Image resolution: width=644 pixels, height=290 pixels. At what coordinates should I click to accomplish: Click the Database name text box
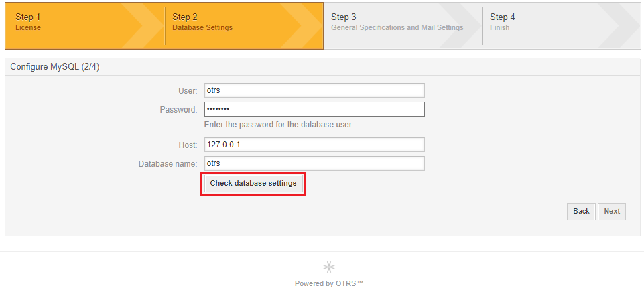click(314, 163)
